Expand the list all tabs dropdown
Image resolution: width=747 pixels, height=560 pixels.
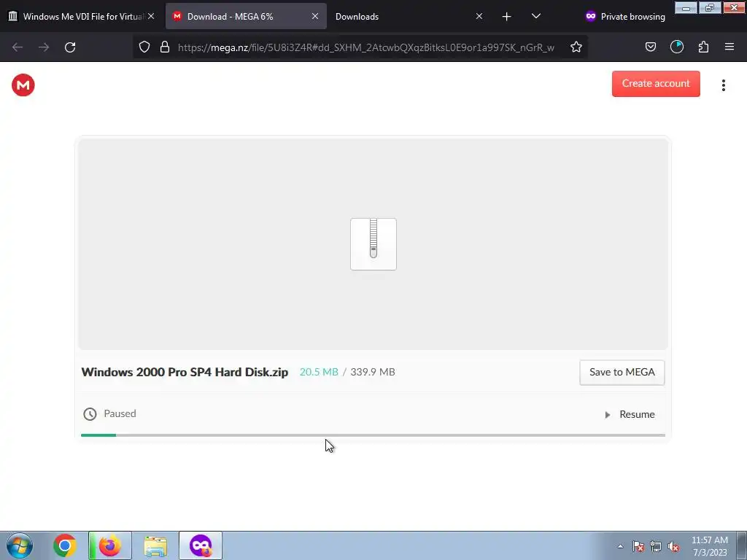coord(536,16)
